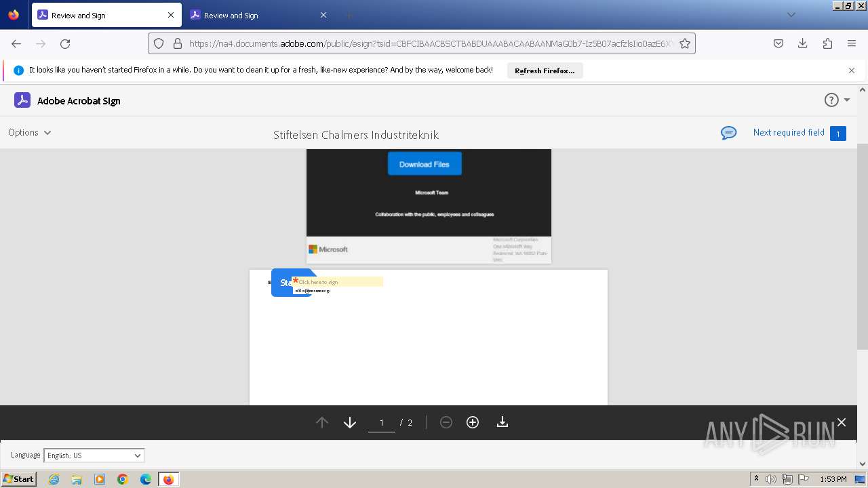
Task: Open the help question mark menu
Action: (831, 100)
